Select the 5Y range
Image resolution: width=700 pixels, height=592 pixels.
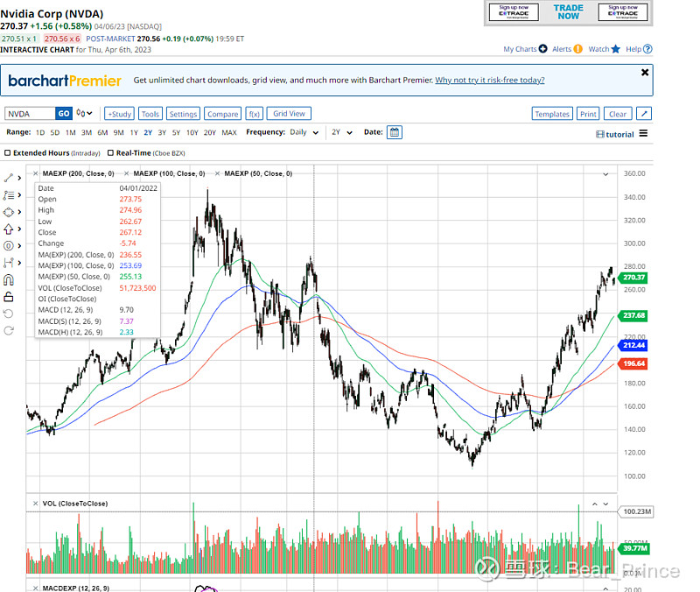click(x=177, y=133)
